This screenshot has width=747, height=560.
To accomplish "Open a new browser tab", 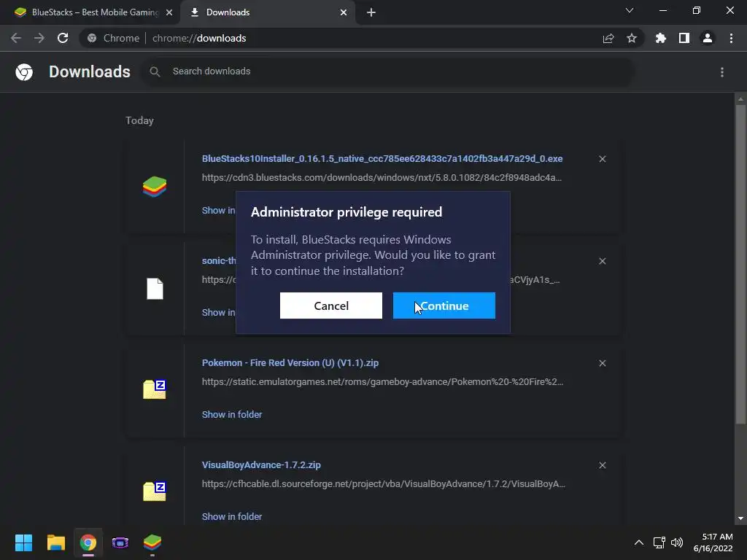I will point(371,12).
